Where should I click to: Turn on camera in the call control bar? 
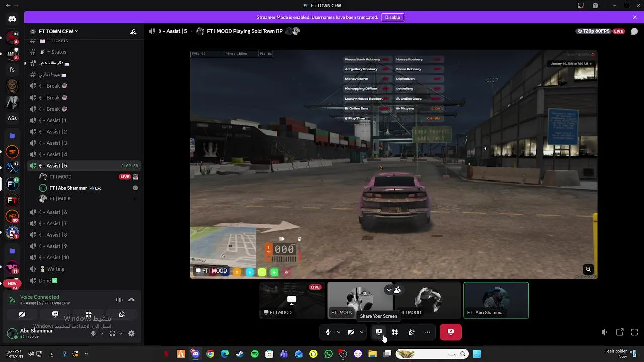click(x=351, y=332)
